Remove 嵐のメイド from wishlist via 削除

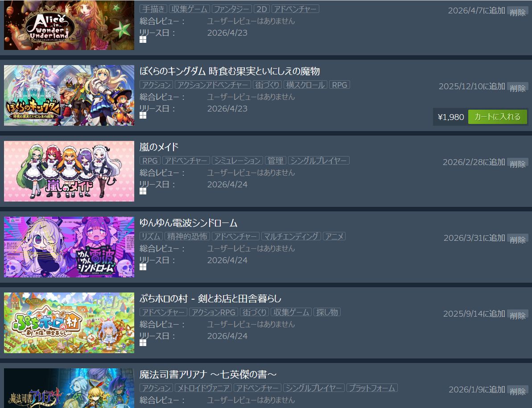(517, 164)
